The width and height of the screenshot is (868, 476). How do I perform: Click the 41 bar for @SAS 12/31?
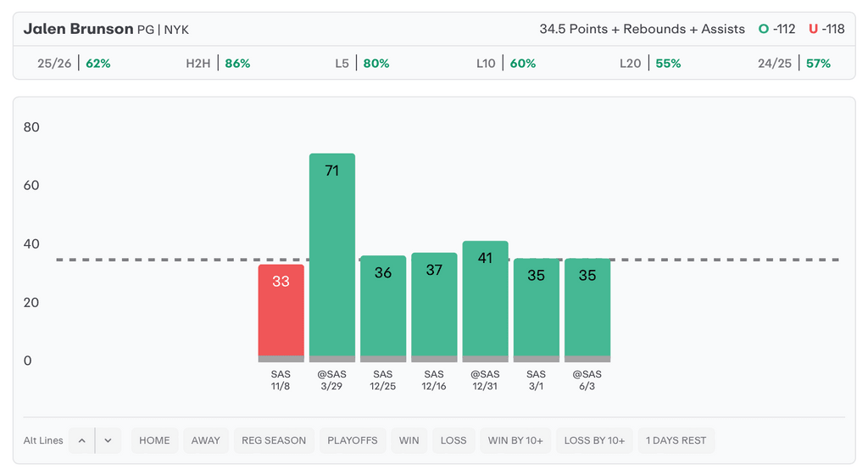pyautogui.click(x=486, y=301)
